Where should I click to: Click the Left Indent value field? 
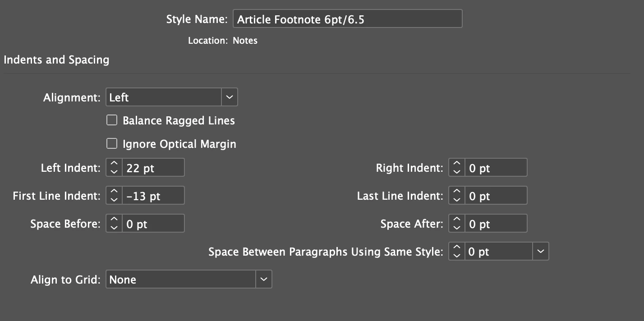click(153, 168)
